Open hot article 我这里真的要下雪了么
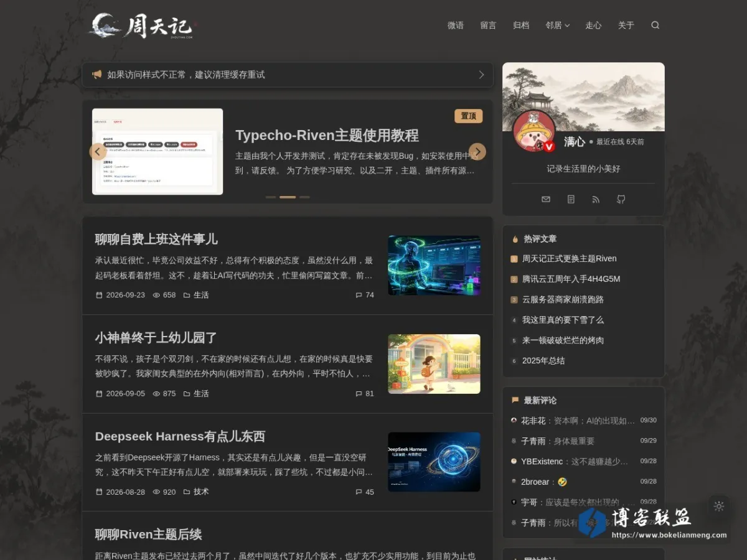The width and height of the screenshot is (747, 560). [x=563, y=320]
